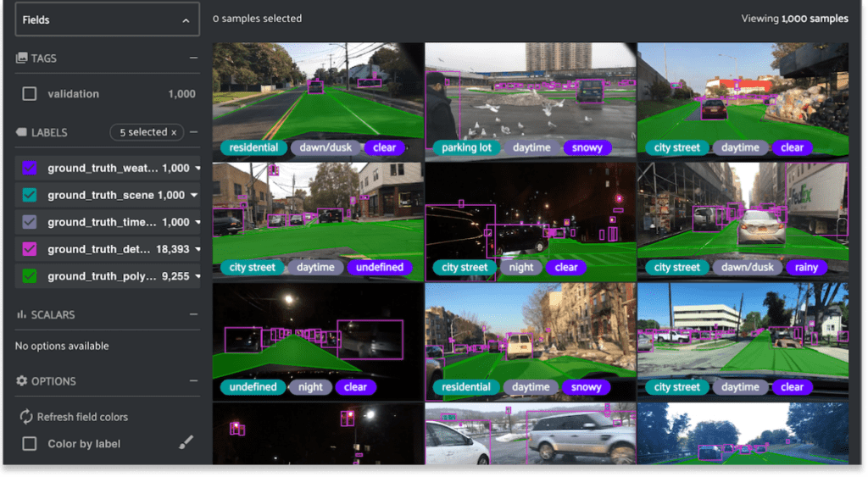The height and width of the screenshot is (477, 868).
Task: Click the 'rainy' weather tag
Action: 806,267
